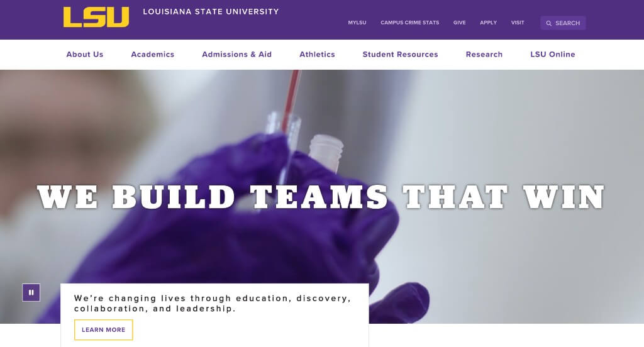Click the Learn More button

pyautogui.click(x=104, y=330)
